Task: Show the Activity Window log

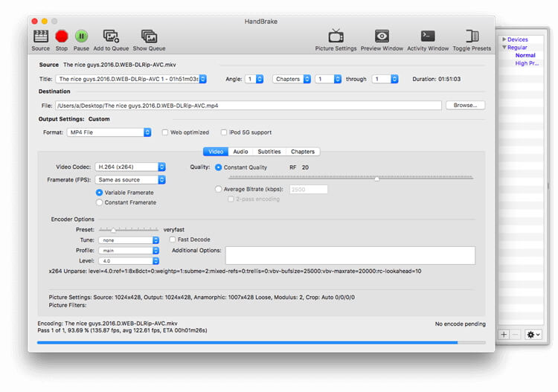Action: tap(428, 36)
